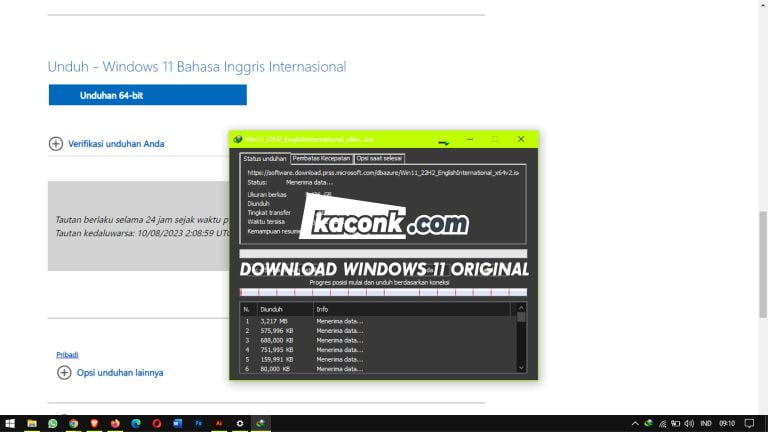
Task: Click the segmented connection progress bar
Action: pos(383,292)
